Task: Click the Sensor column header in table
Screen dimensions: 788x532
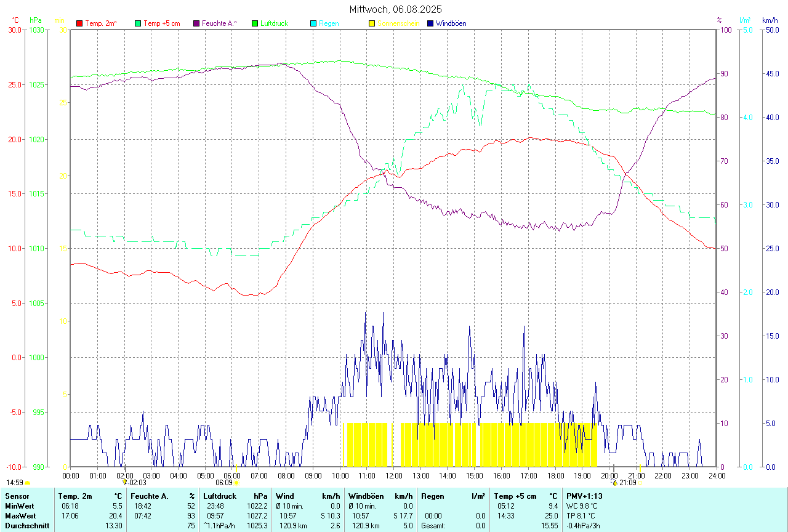Action: tap(16, 496)
